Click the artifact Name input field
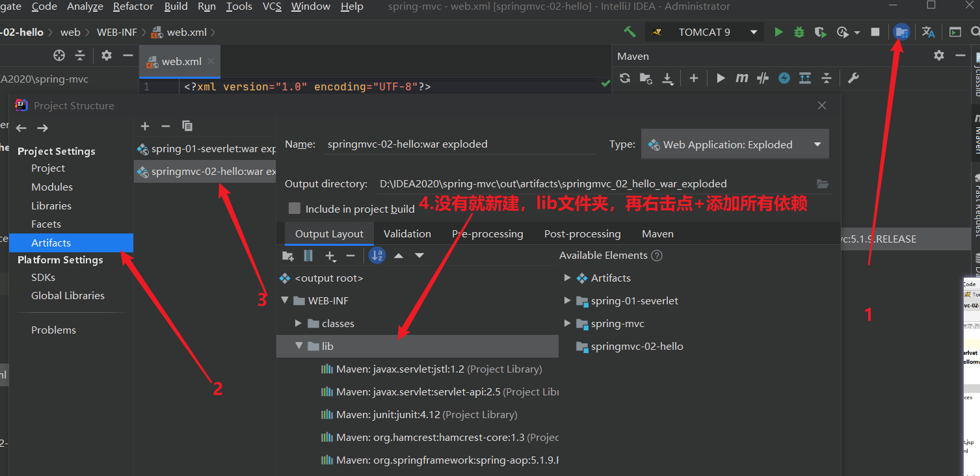980x476 pixels. [x=460, y=144]
